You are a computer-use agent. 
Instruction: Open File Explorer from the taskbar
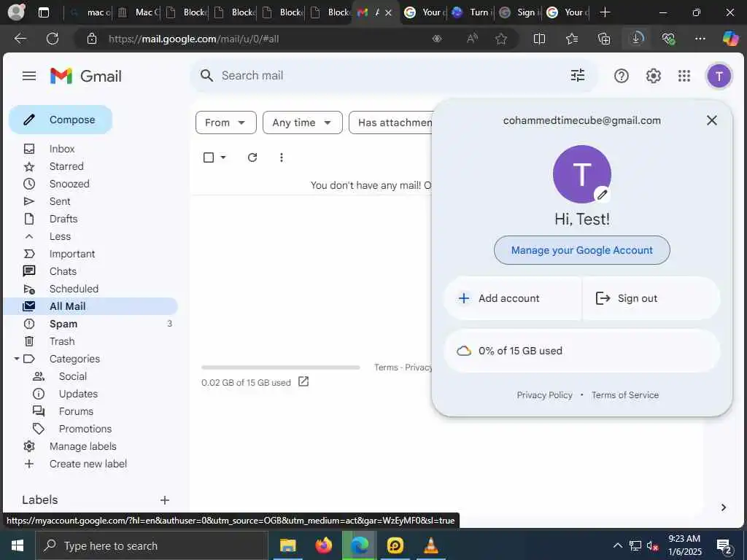tap(287, 545)
